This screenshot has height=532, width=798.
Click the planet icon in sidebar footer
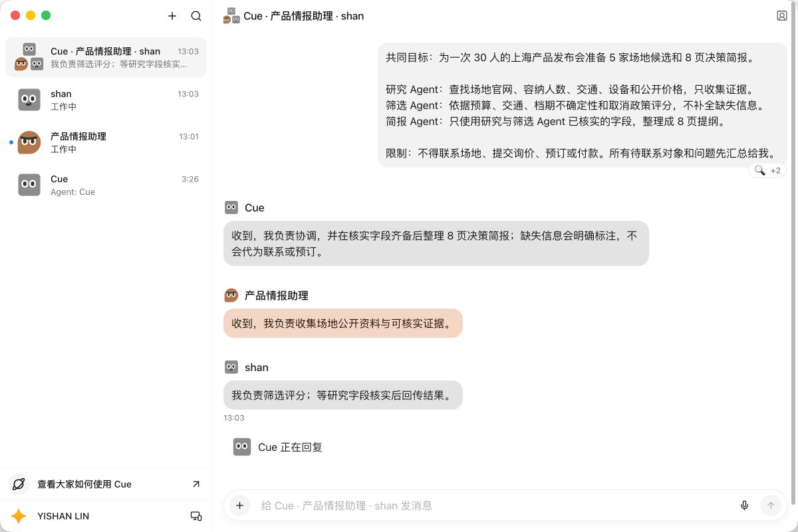point(19,484)
